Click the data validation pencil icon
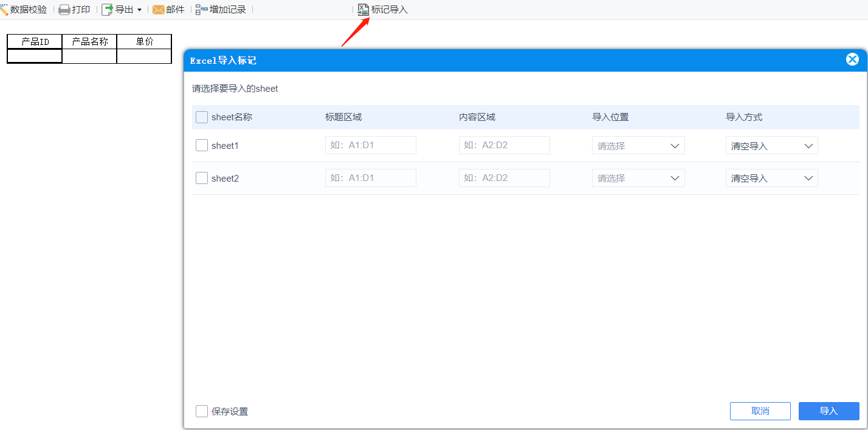Image resolution: width=868 pixels, height=430 pixels. [4, 10]
